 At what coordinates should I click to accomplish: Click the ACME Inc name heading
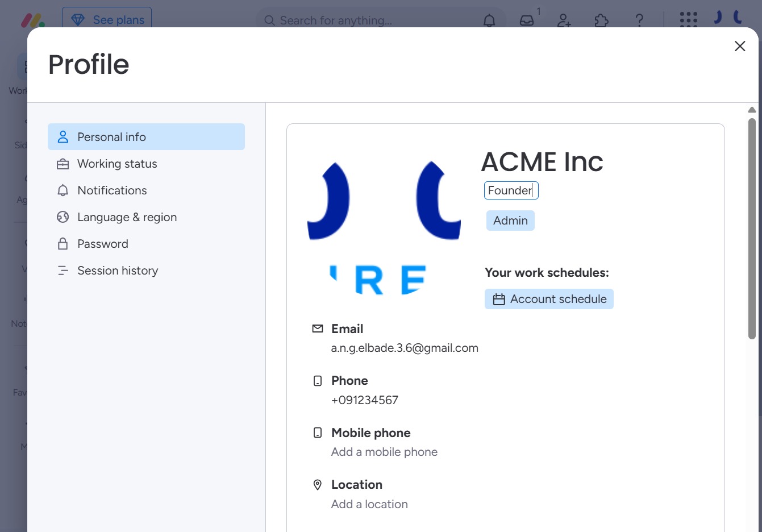point(542,162)
